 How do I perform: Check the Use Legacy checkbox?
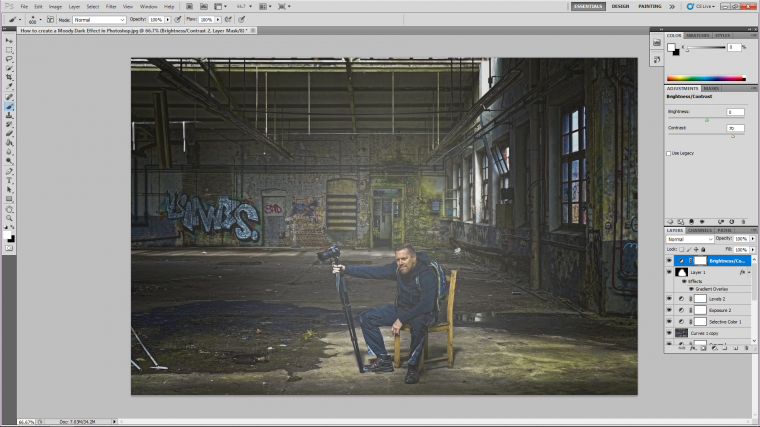[669, 153]
